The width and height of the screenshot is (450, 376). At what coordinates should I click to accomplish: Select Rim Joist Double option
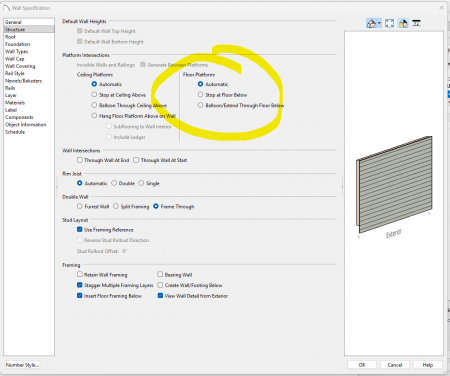pyautogui.click(x=114, y=183)
